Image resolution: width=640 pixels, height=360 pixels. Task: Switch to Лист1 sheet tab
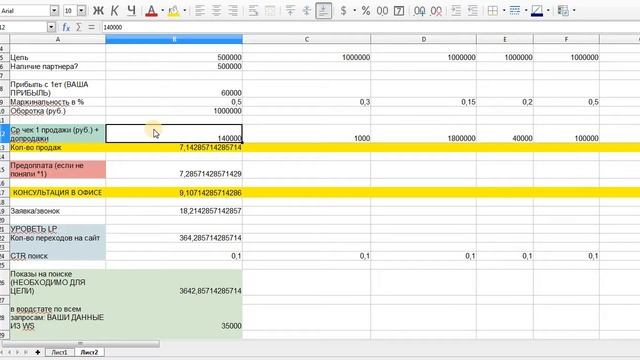tap(60, 352)
